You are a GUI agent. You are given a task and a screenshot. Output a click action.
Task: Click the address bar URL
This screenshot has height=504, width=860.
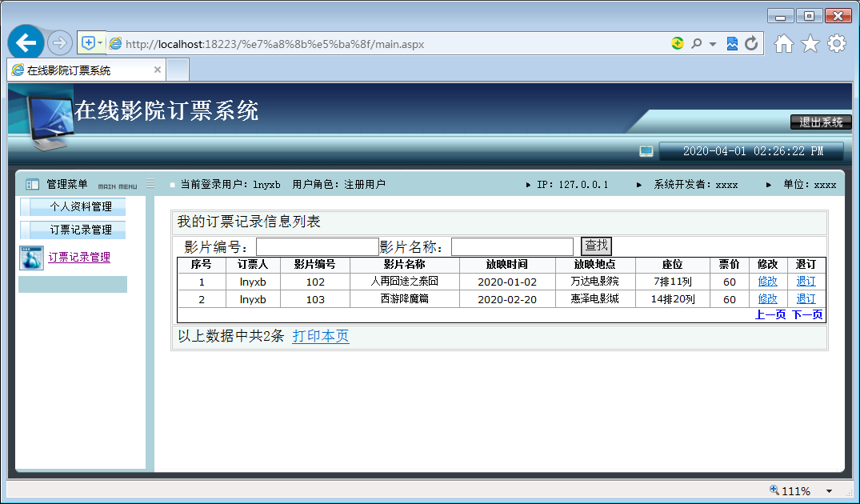pos(274,44)
